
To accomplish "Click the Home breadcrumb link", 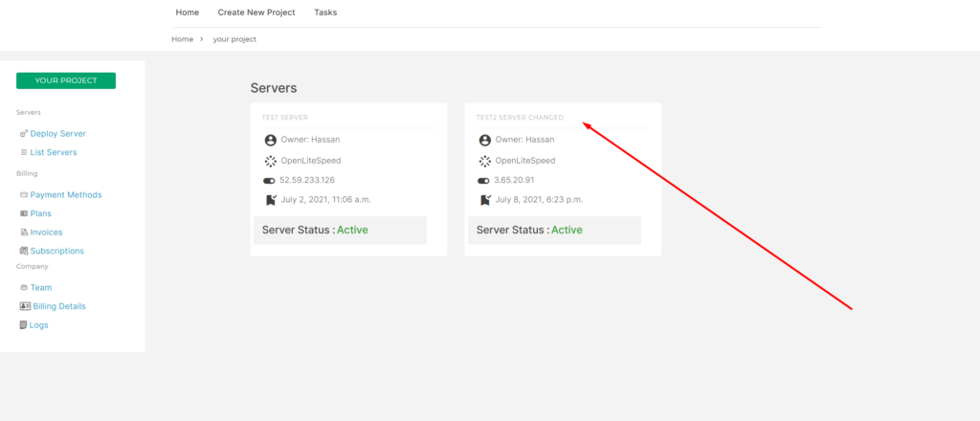I will (x=183, y=39).
